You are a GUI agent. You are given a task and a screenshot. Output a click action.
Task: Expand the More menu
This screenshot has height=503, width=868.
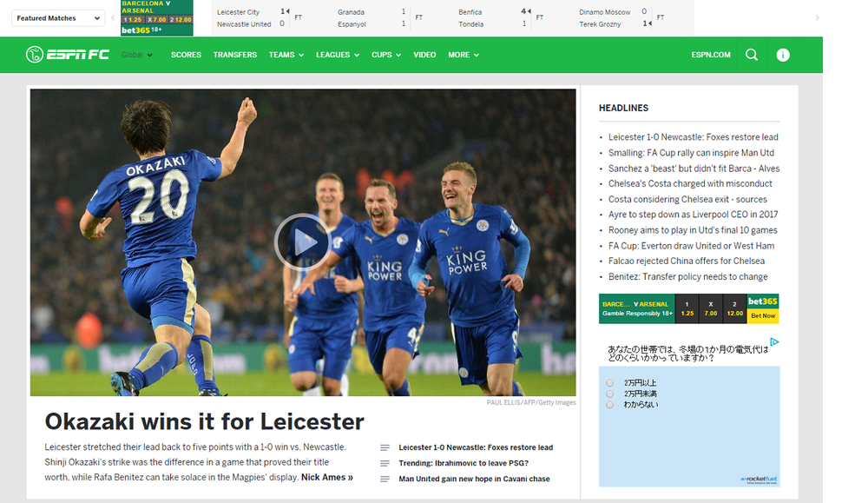(464, 55)
